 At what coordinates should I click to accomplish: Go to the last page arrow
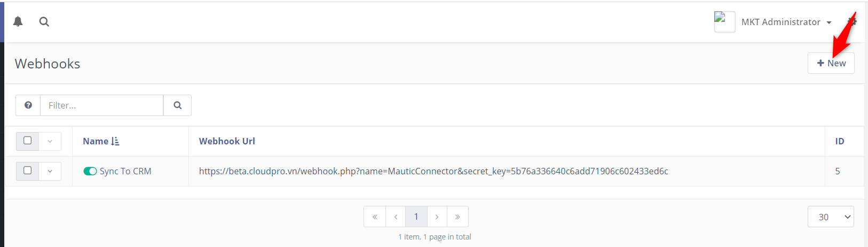(457, 217)
